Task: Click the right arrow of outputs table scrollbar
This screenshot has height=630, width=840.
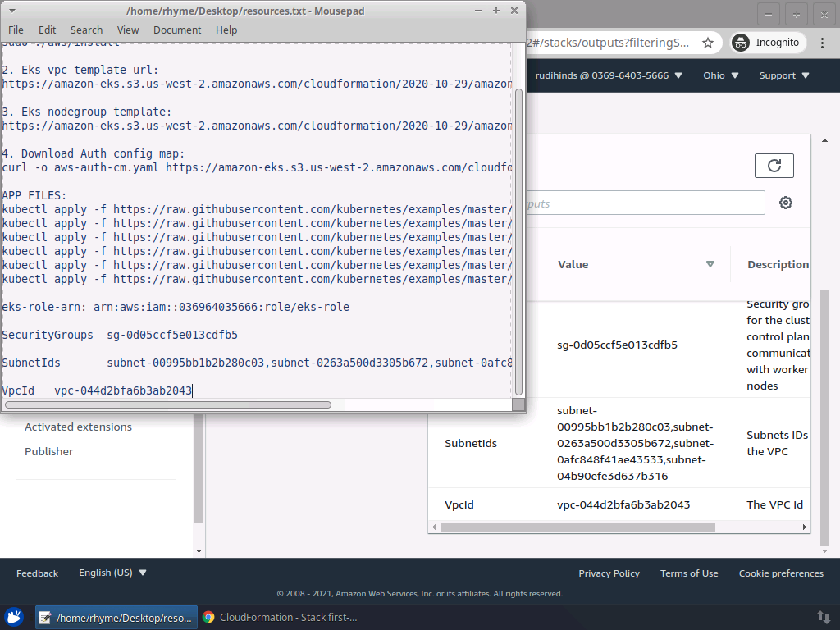Action: click(804, 527)
